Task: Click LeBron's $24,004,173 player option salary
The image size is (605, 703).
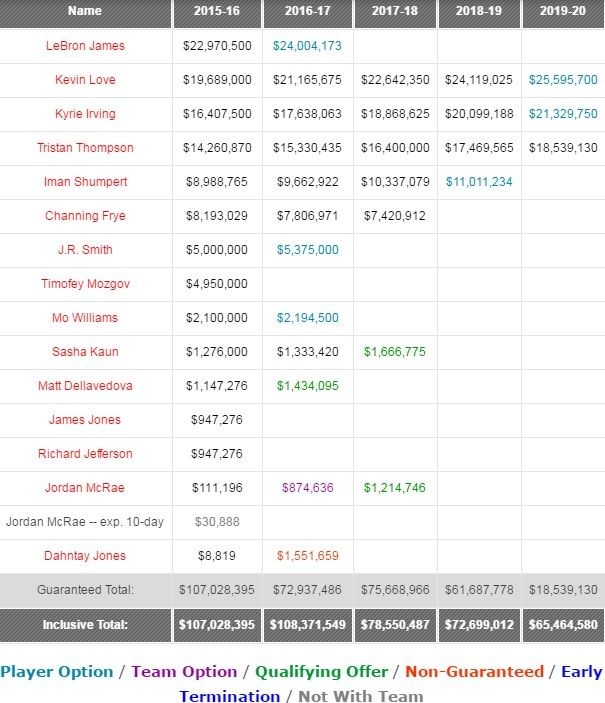Action: (307, 46)
